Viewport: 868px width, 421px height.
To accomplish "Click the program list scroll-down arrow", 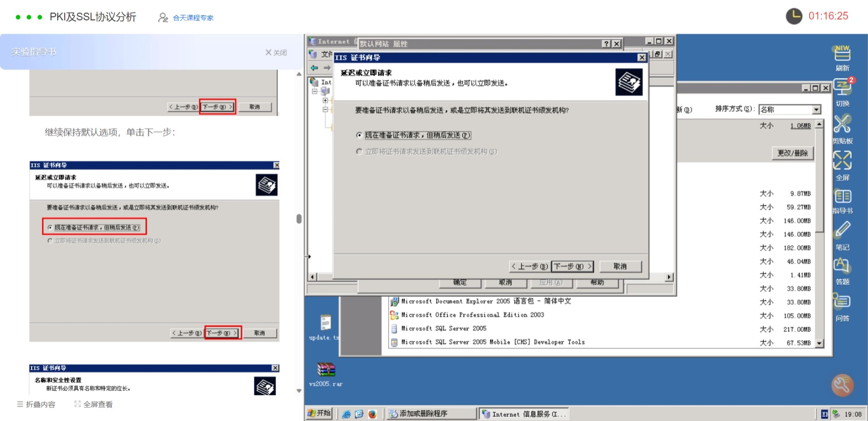I will click(x=820, y=343).
